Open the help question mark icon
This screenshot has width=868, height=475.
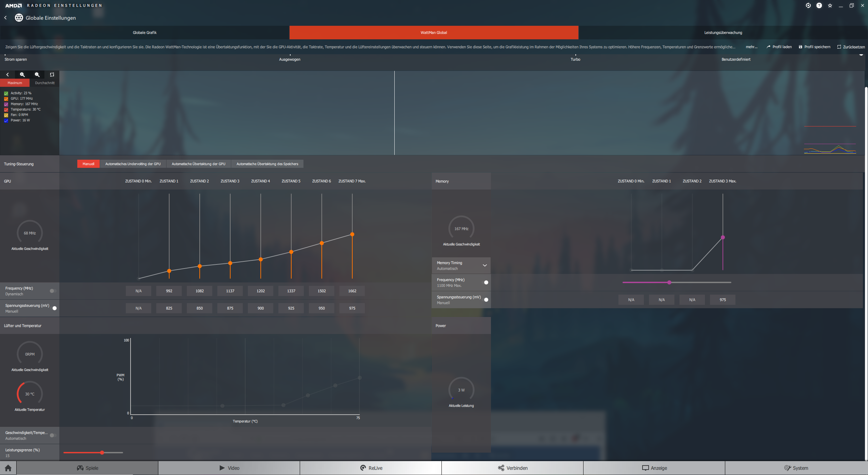coord(819,5)
